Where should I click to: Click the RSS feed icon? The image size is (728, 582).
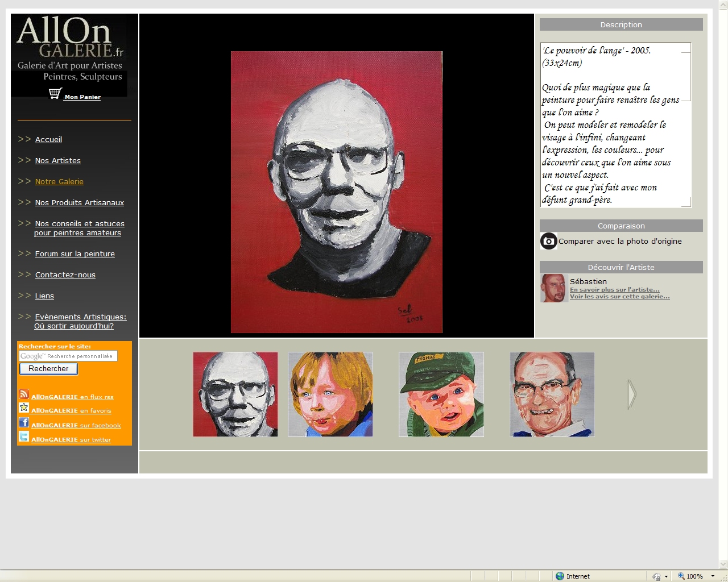pos(24,394)
